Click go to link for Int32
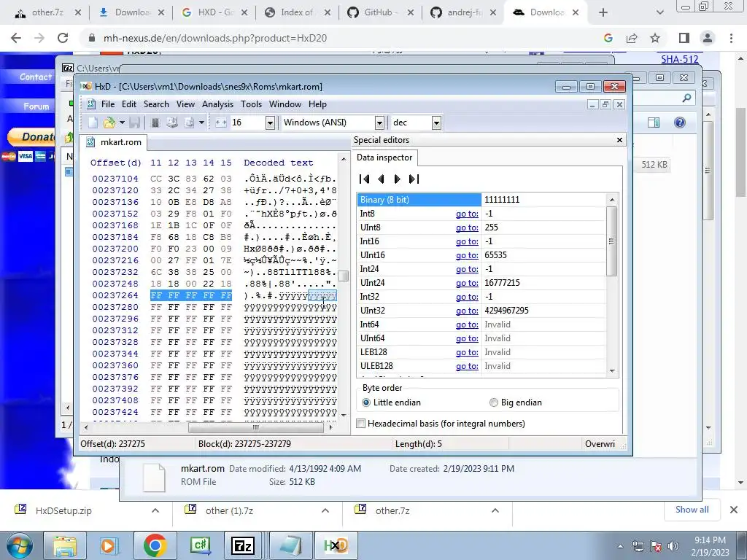 (467, 297)
